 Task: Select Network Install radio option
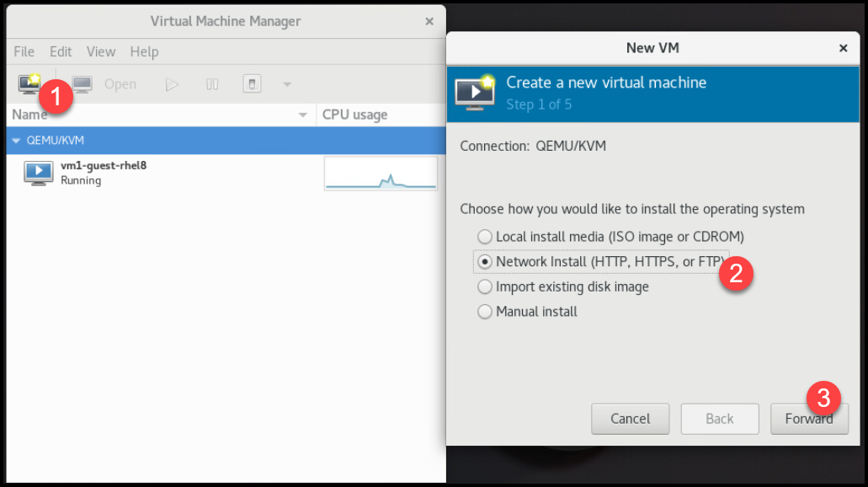click(x=484, y=262)
